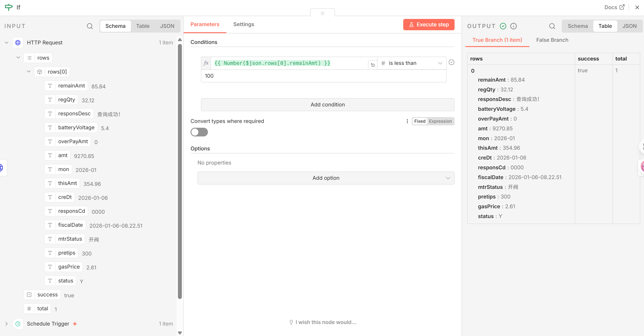Click the OUTPUT panel search icon

click(x=552, y=26)
